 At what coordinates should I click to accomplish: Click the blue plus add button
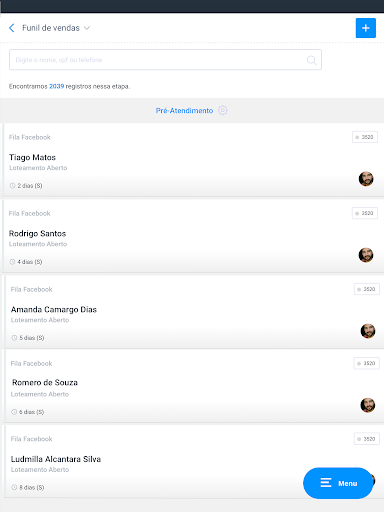[366, 28]
